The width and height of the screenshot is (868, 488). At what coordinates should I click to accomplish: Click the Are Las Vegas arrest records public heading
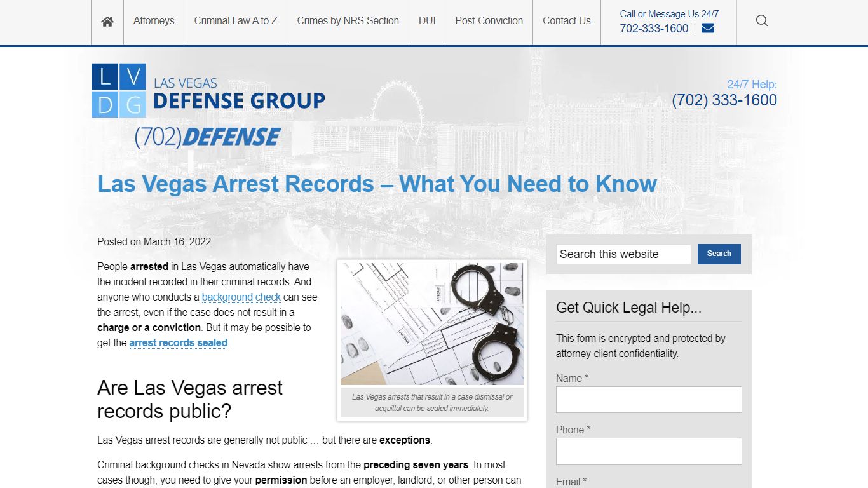tap(190, 400)
